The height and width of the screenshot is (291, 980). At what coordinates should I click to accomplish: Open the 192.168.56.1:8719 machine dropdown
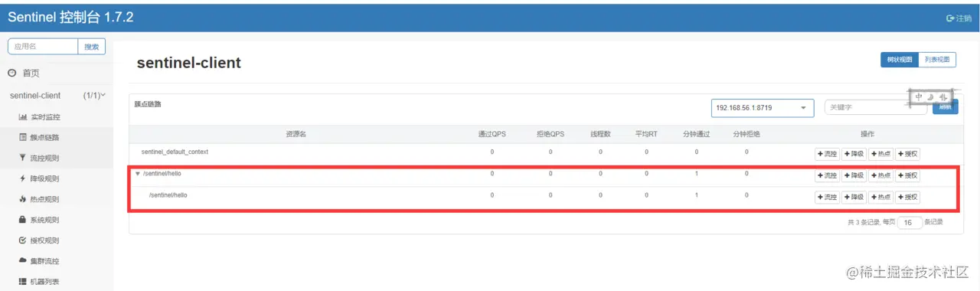[762, 108]
